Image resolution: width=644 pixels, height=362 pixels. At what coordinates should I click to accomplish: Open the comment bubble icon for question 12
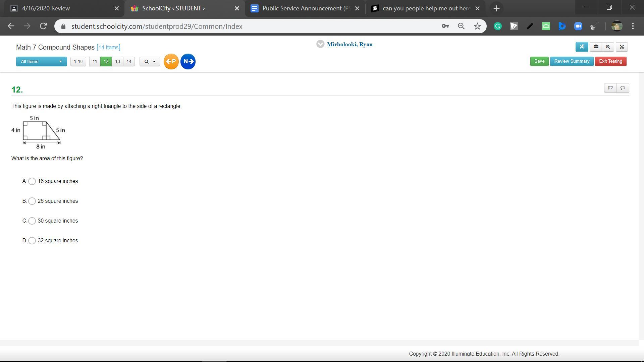tap(623, 88)
